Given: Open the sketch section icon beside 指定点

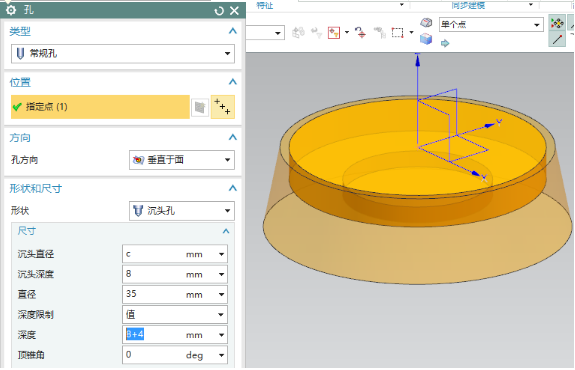Looking at the screenshot, I should click(x=200, y=107).
